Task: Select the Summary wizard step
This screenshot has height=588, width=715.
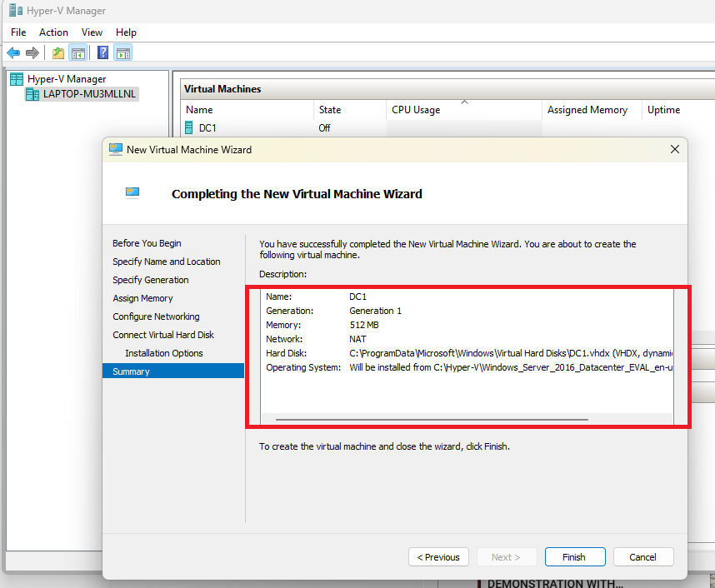Action: (x=173, y=371)
